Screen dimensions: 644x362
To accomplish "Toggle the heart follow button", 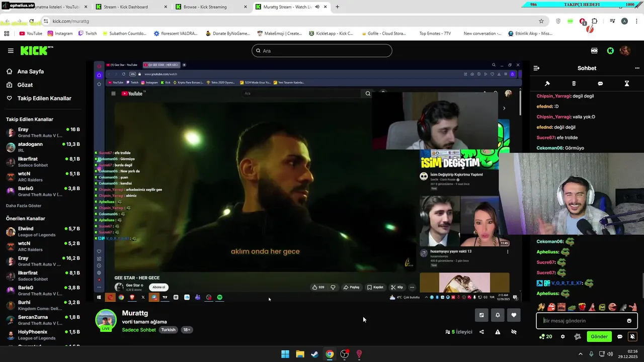I will tap(514, 315).
